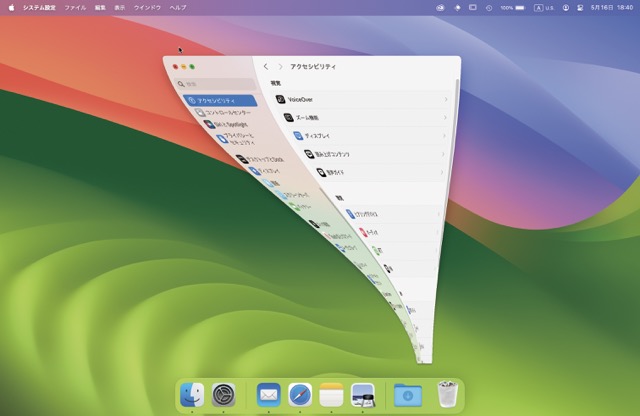Open the ファイル menu

75,7
